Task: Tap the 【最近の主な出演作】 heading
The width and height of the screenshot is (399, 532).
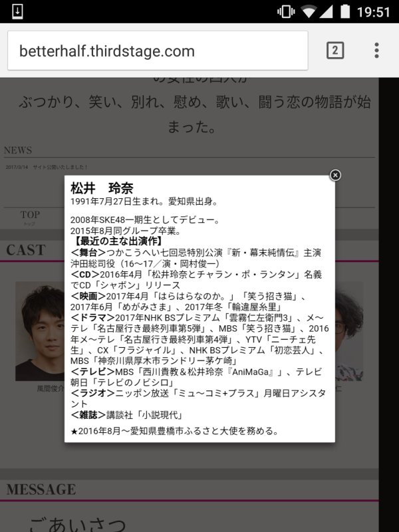Action: pyautogui.click(x=118, y=241)
